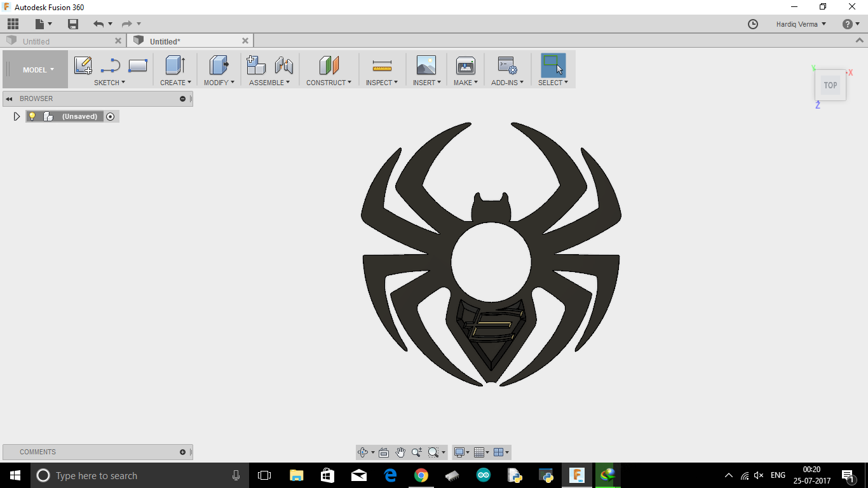Click the Comments panel header
This screenshot has height=488, width=868.
(98, 452)
